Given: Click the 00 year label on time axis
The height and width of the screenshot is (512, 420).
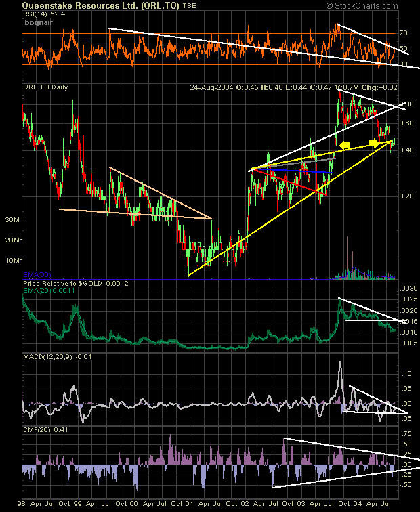Looking at the screenshot, I should click(x=133, y=503).
